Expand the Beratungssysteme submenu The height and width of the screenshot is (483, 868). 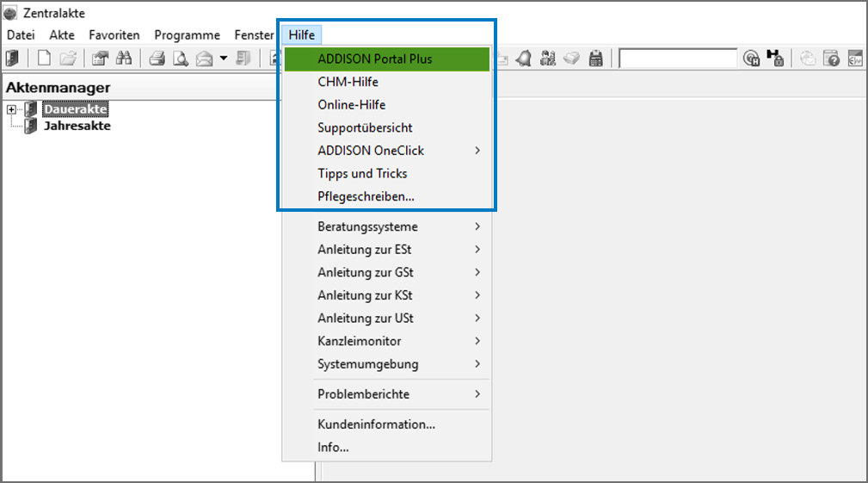click(x=477, y=227)
